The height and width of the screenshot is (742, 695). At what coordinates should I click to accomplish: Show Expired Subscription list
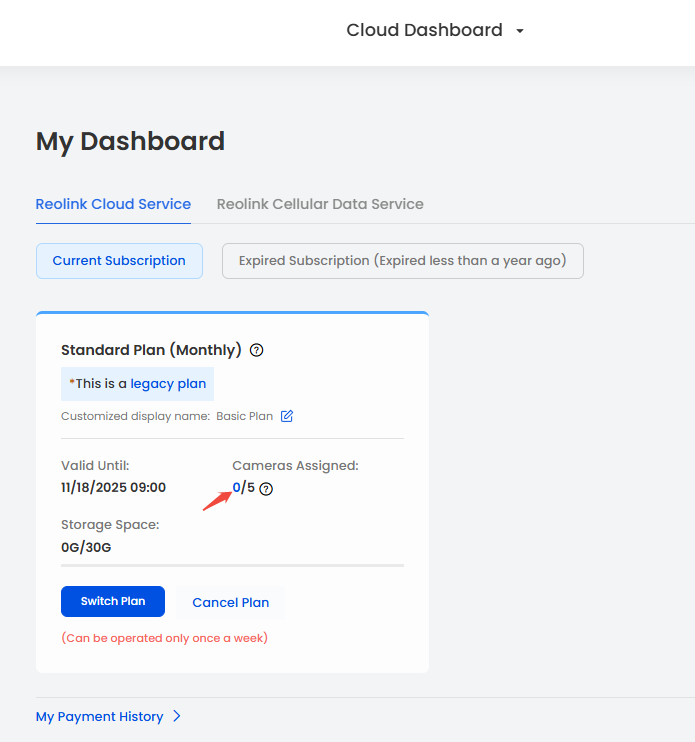[402, 261]
